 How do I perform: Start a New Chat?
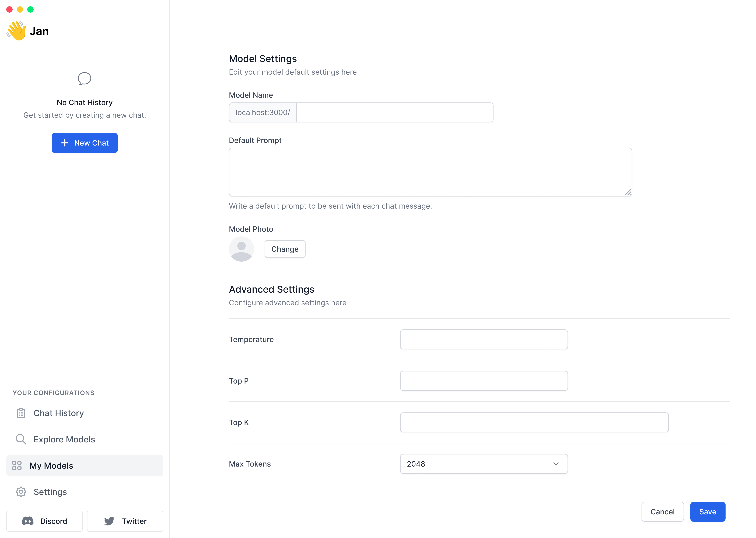[x=85, y=143]
